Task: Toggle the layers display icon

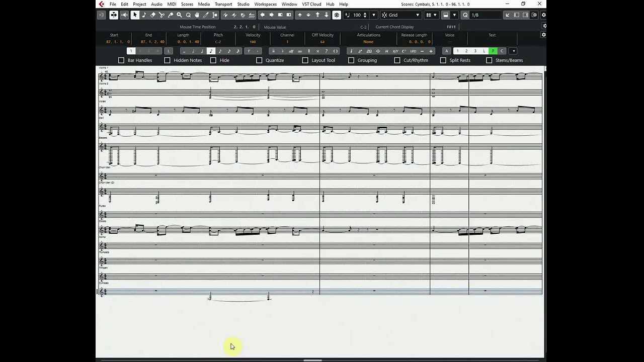Action: point(337,15)
